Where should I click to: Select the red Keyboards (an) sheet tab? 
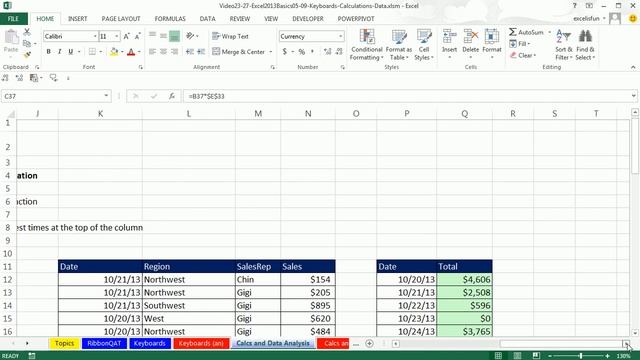201,343
